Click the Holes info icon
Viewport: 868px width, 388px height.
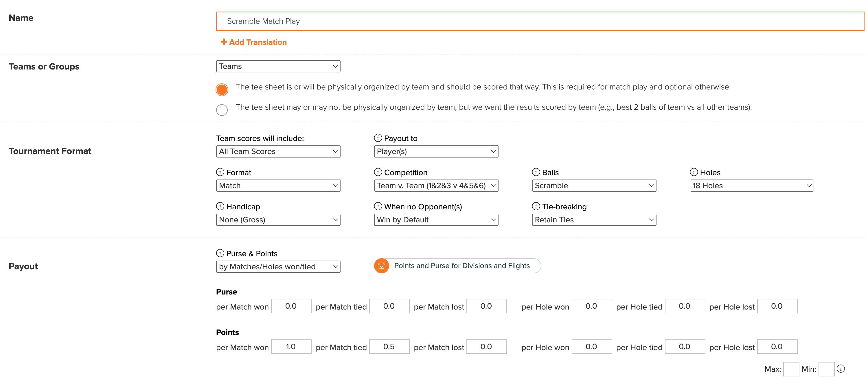tap(694, 172)
